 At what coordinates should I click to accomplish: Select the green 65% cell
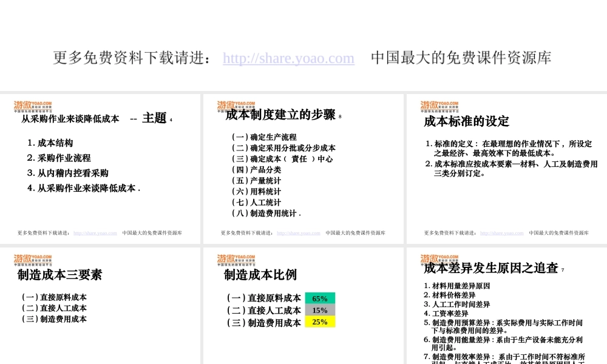pos(320,298)
